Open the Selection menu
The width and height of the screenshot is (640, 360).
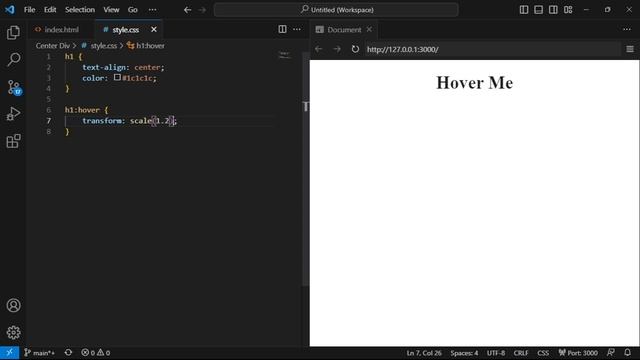80,9
